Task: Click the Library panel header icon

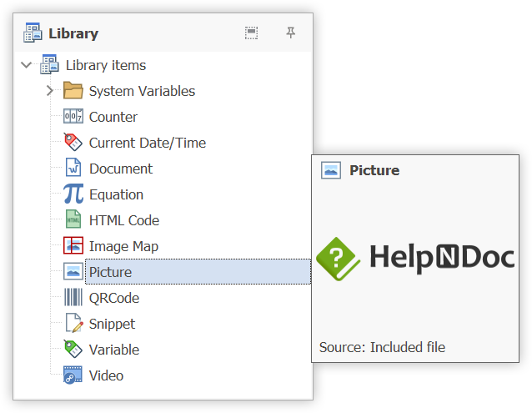Action: [x=33, y=33]
